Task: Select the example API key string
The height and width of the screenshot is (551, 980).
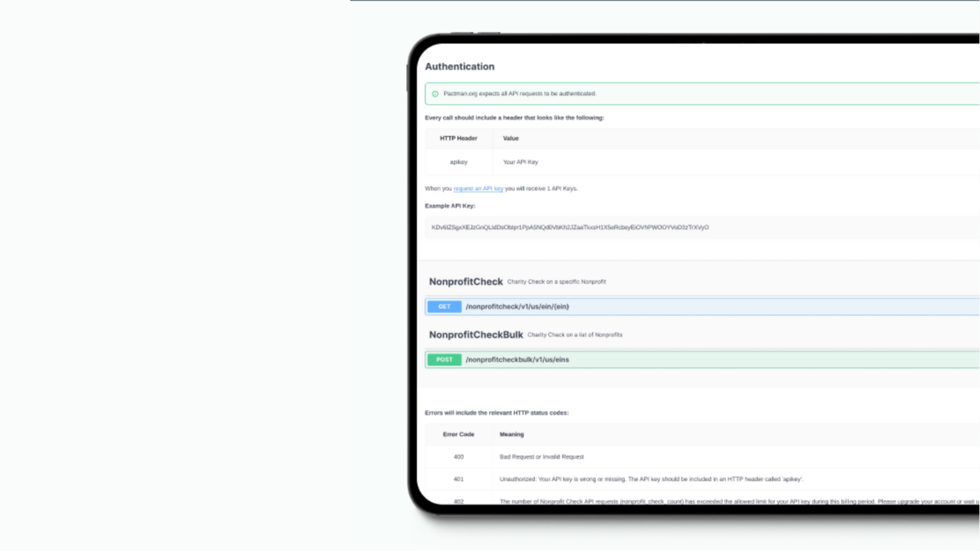Action: [570, 228]
